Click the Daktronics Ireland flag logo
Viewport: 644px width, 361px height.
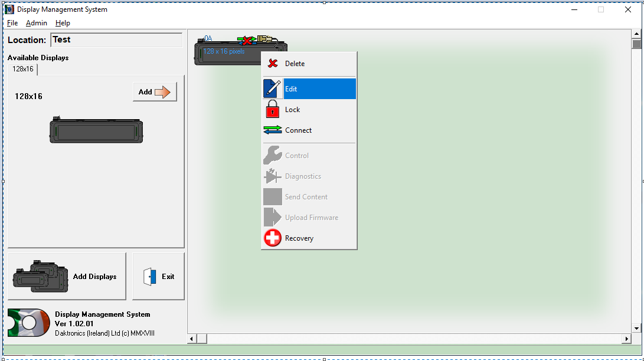(28, 323)
